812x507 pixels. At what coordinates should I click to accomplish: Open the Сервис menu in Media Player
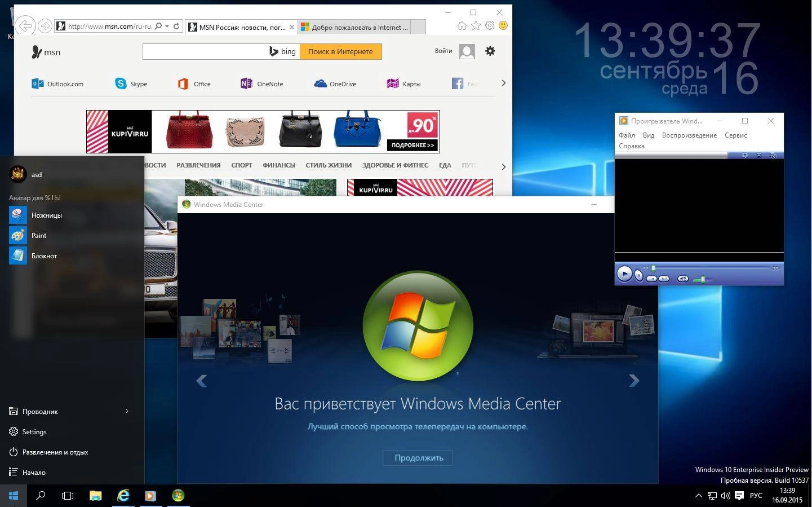point(735,135)
